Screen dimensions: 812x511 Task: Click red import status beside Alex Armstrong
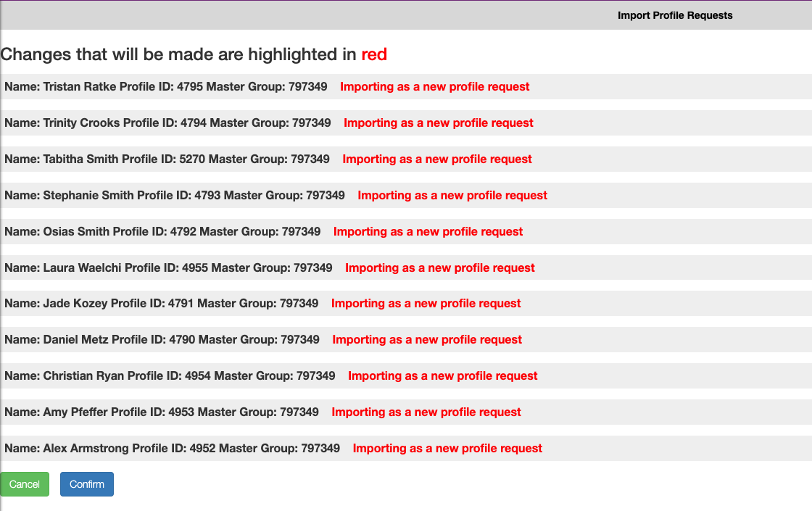(447, 449)
